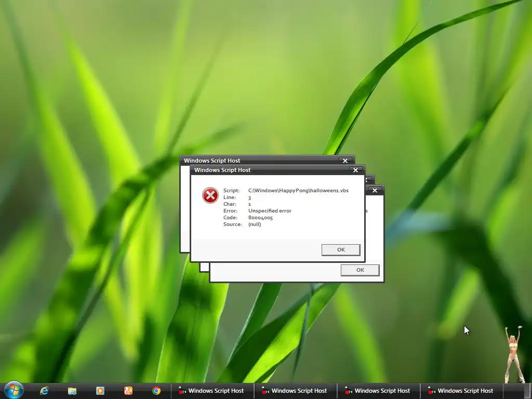532x399 pixels.
Task: Click the 'Error:' label in the dialog
Action: (230, 211)
